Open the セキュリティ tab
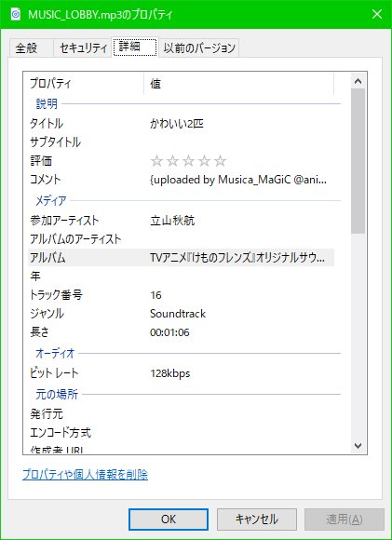Image resolution: width=392 pixels, height=540 pixels. pyautogui.click(x=83, y=48)
